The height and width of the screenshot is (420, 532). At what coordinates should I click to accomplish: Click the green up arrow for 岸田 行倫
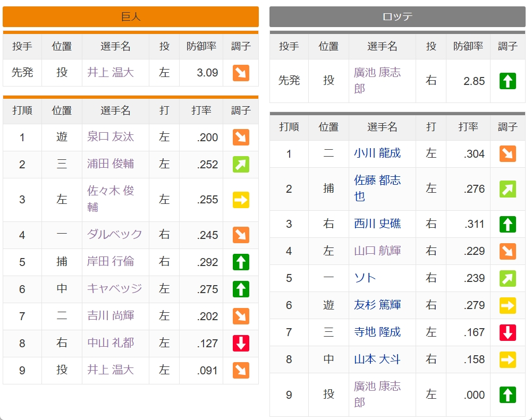(x=241, y=262)
